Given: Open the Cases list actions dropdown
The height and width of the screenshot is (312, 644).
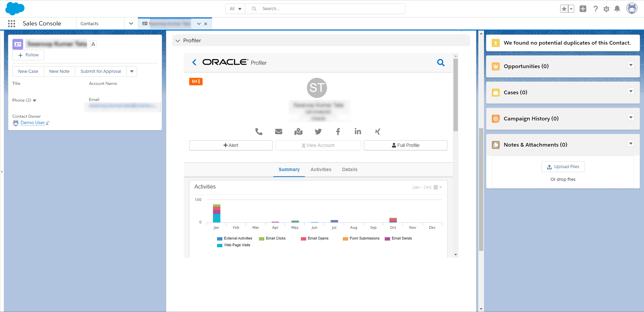Looking at the screenshot, I should click(x=631, y=91).
